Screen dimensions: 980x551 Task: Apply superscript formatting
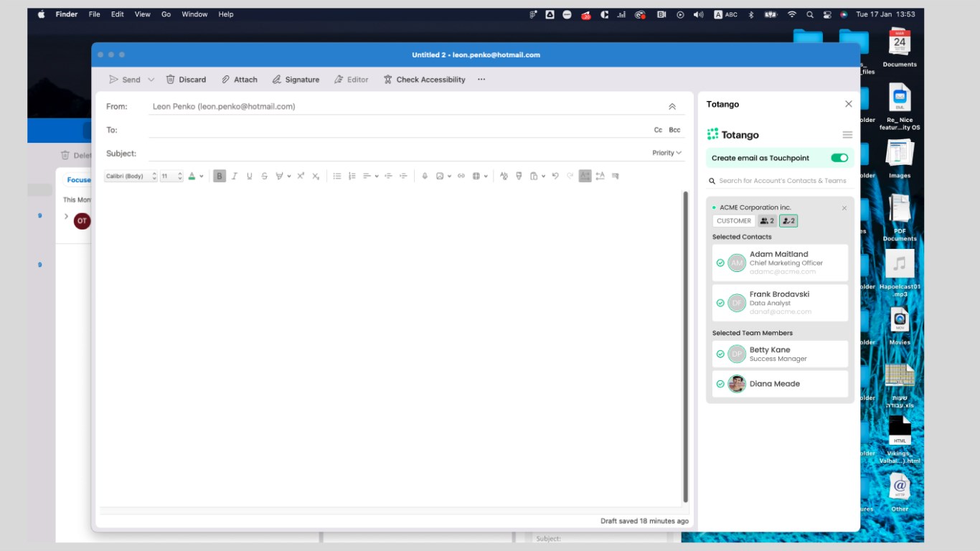[301, 176]
